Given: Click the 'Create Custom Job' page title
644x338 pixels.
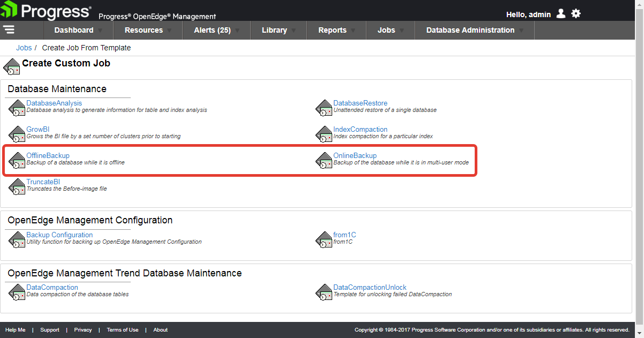Looking at the screenshot, I should 66,63.
